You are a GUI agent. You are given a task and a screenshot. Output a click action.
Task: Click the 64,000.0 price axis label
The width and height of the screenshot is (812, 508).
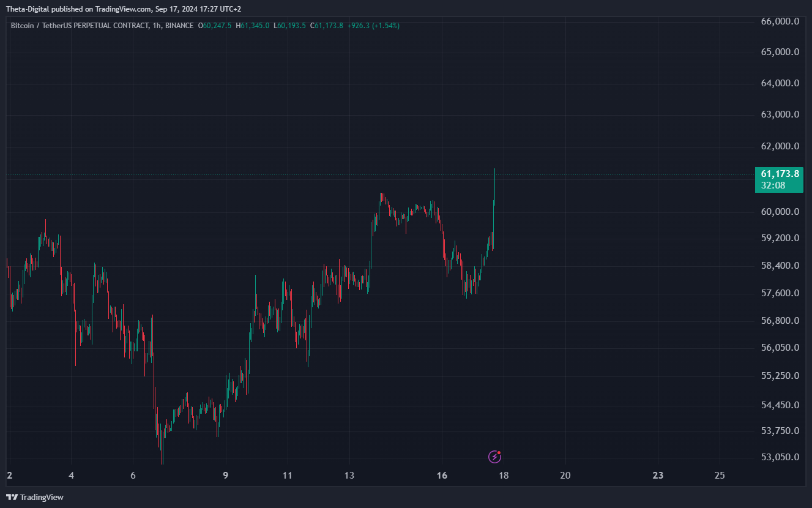tap(780, 83)
